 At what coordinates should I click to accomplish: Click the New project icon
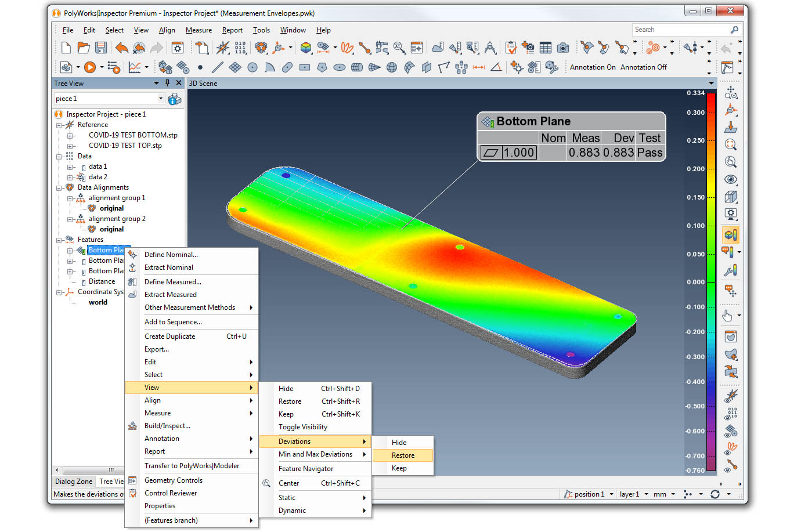point(66,48)
